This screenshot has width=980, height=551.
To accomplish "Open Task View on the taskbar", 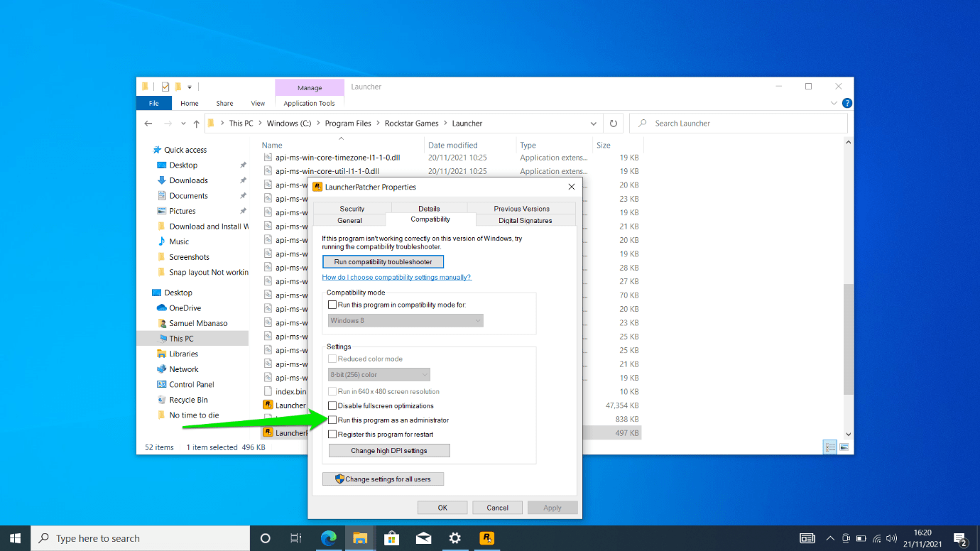I will coord(296,538).
